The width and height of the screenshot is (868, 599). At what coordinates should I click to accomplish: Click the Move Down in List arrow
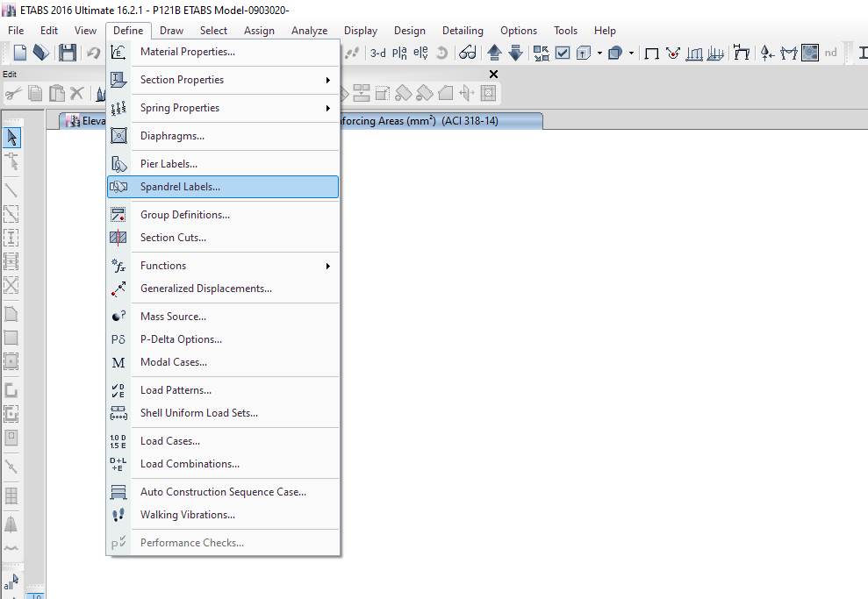pos(516,53)
